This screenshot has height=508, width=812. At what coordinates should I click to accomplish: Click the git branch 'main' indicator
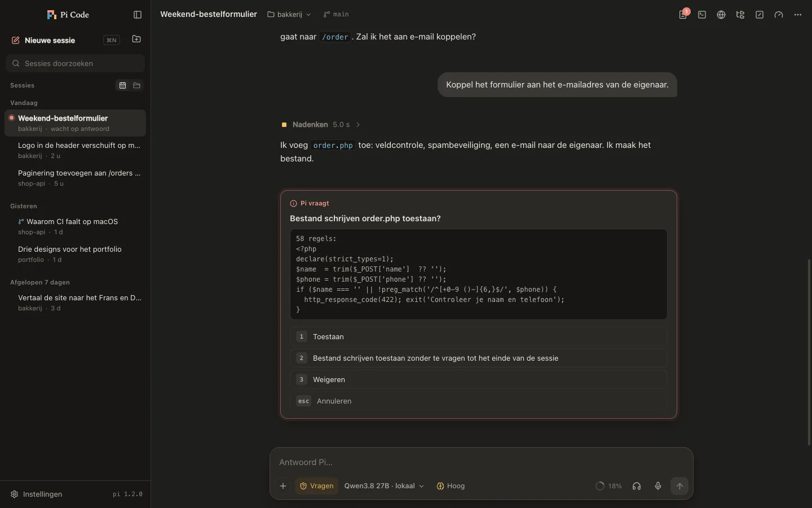(336, 14)
